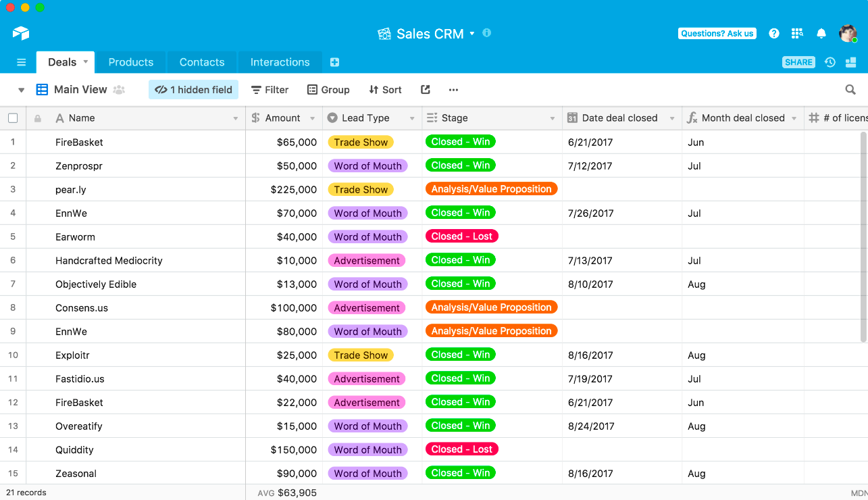Expand the Sales CRM title dropdown
This screenshot has width=868, height=500.
(x=472, y=34)
